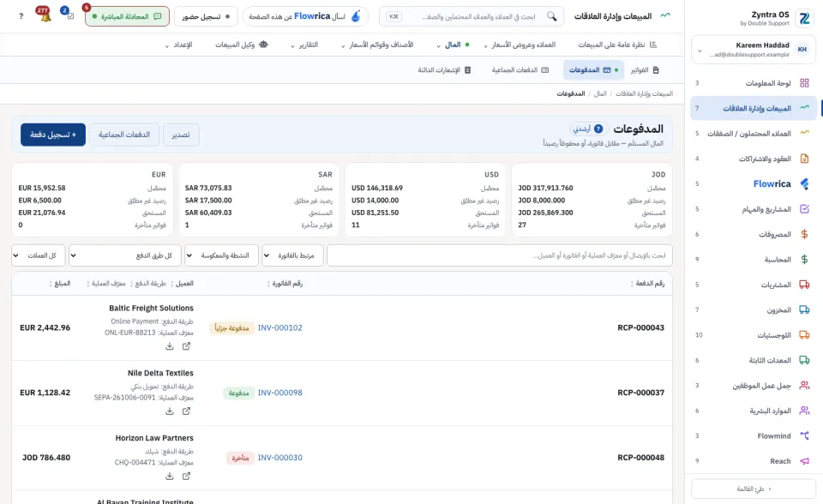The image size is (823, 504).
Task: Open Contracts and Subscriptions document icon
Action: [804, 159]
